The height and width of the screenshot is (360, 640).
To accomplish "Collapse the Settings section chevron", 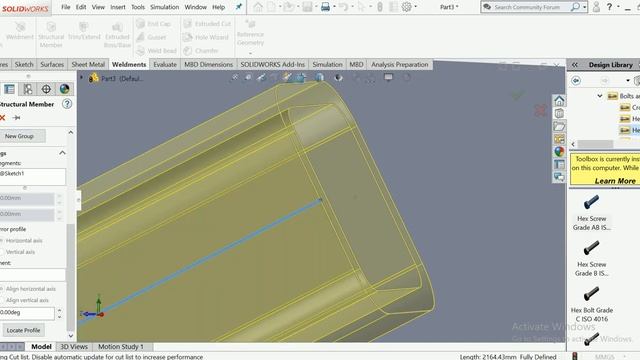I will coord(62,153).
